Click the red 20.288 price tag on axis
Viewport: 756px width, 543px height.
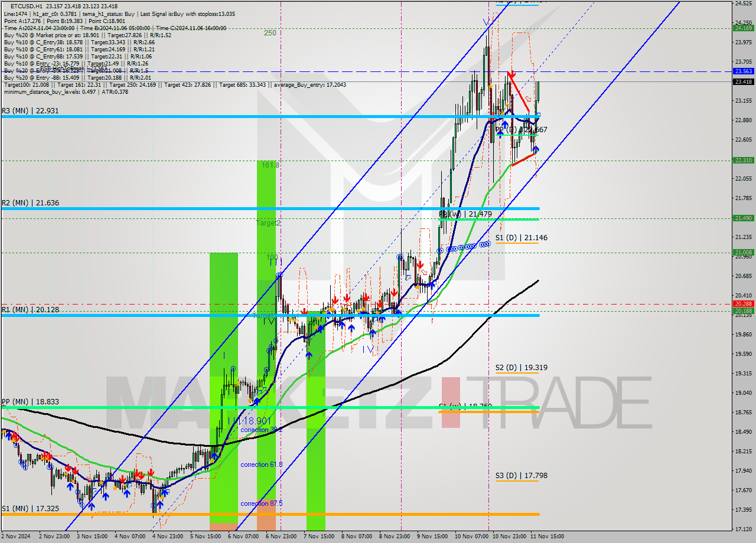[x=742, y=303]
